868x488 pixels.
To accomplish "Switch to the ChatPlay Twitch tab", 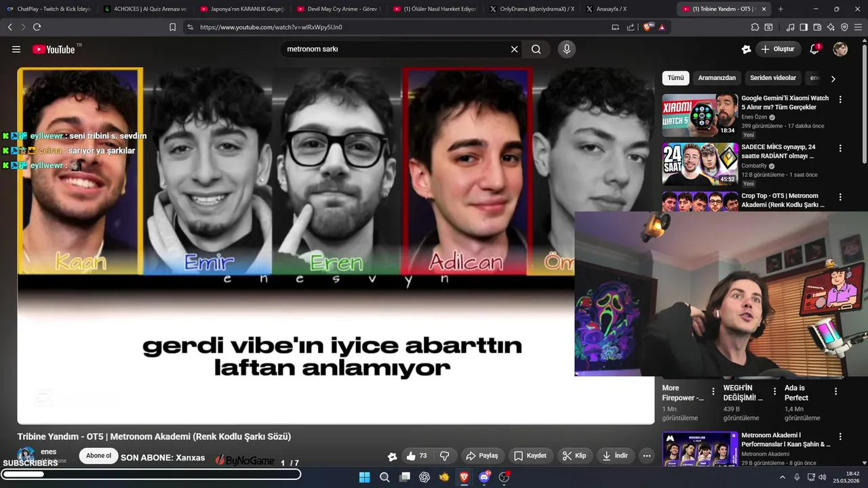I will tap(49, 9).
